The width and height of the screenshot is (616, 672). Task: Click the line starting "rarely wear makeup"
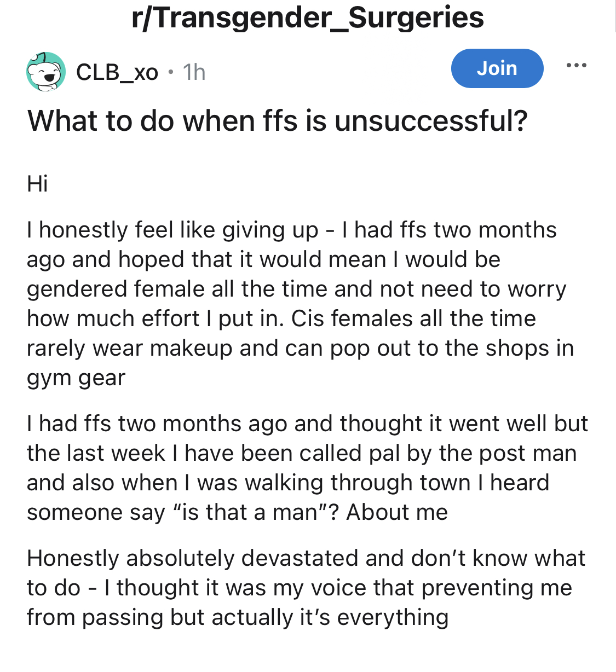click(x=300, y=348)
